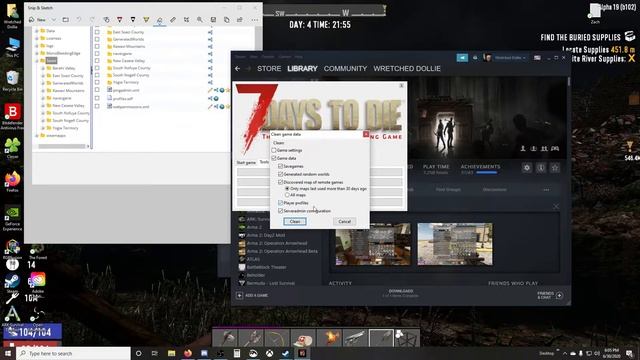Click Undo arrow in Snip & Sketch
This screenshot has width=640, height=360.
pos(79,20)
